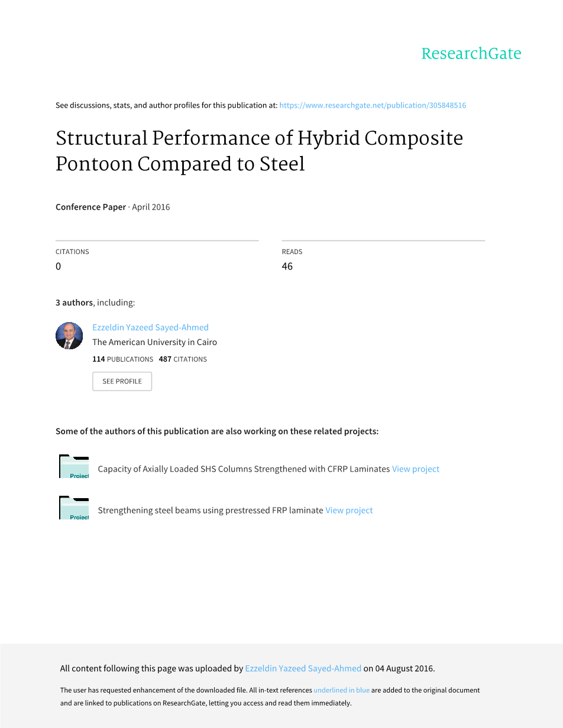Click the citations count of 0
Screen dimensions: 563x728
coord(58,266)
